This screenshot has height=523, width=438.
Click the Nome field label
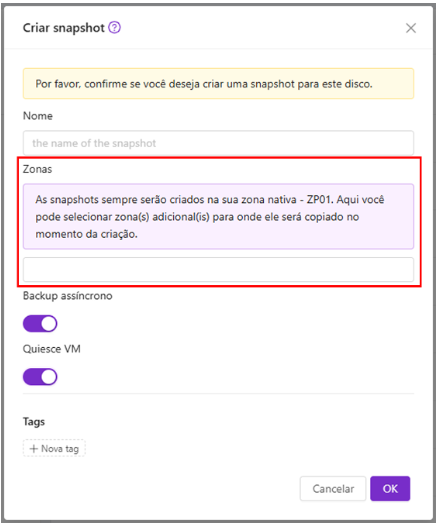(38, 116)
